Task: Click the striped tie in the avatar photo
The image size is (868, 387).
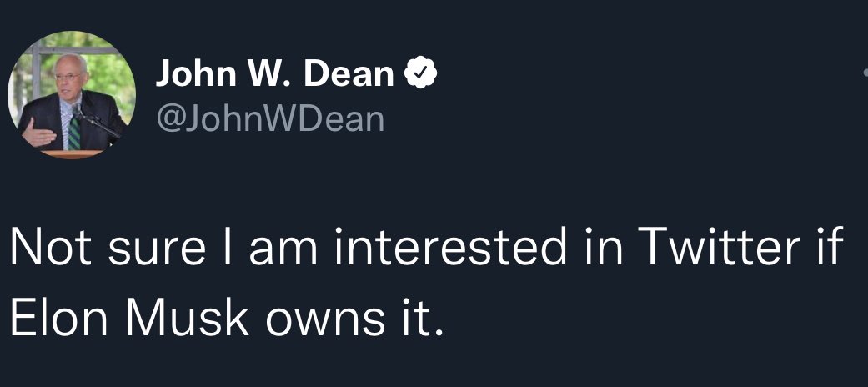Action: 73,130
